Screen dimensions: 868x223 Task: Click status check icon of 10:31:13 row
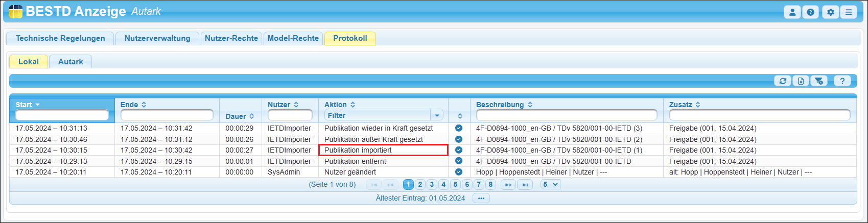coord(459,128)
